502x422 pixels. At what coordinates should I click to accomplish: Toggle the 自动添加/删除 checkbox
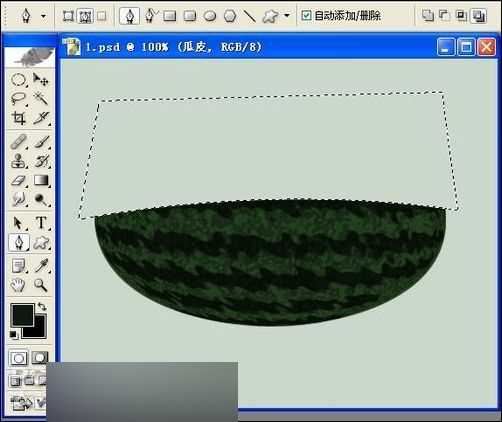pyautogui.click(x=306, y=15)
